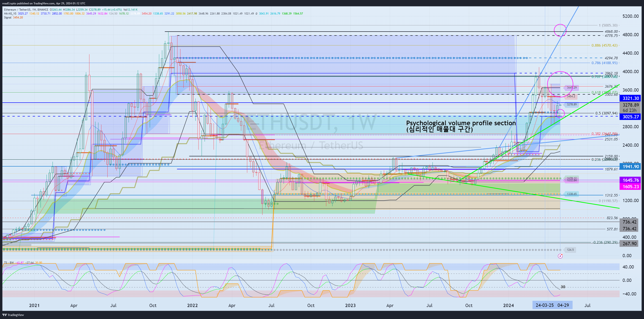Viewport: 644px width, 319px height.
Task: Click the 3962.19 line price label
Action: coord(611,73)
